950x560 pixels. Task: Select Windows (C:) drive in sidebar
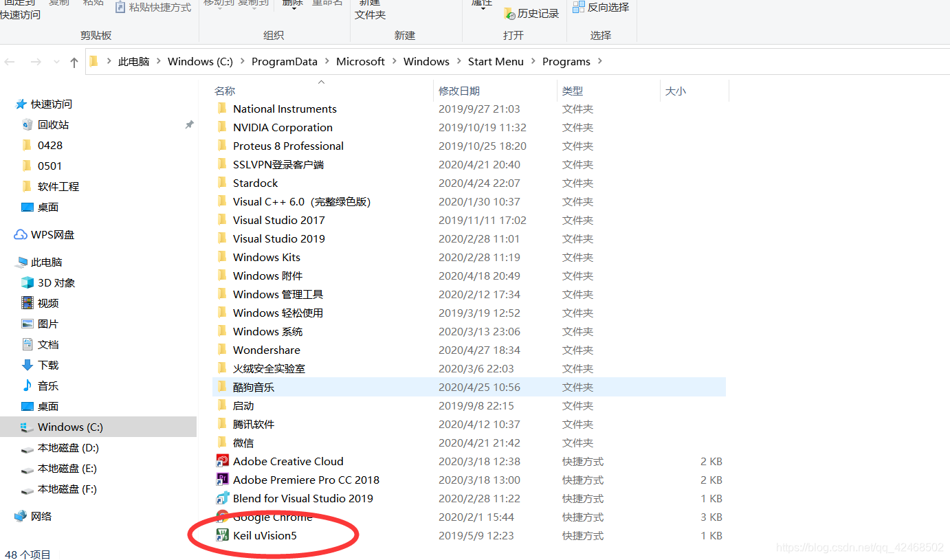click(x=98, y=427)
